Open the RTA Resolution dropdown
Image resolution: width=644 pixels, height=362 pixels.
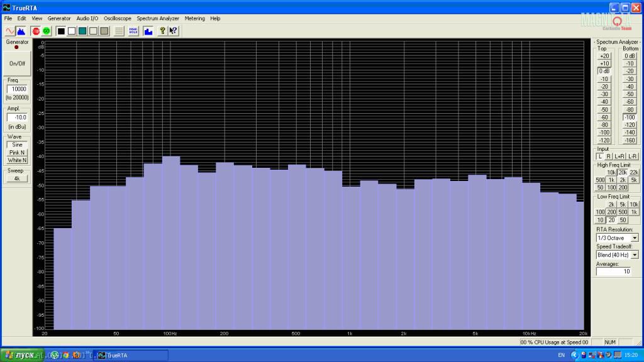(634, 238)
